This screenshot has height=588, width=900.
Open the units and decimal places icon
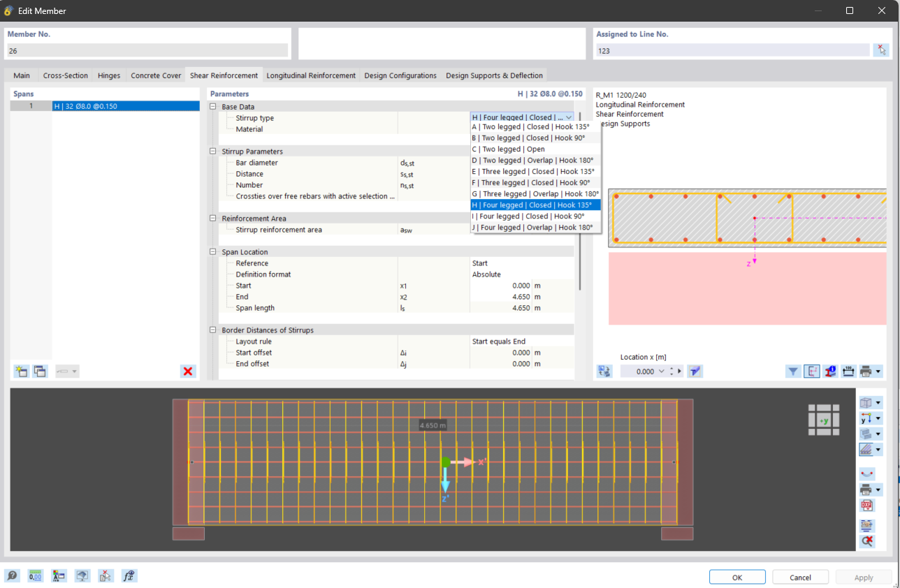35,576
